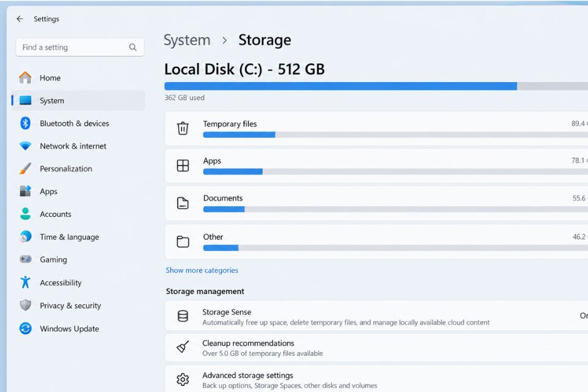Open Gaming settings
This screenshot has height=392, width=588.
click(x=78, y=259)
